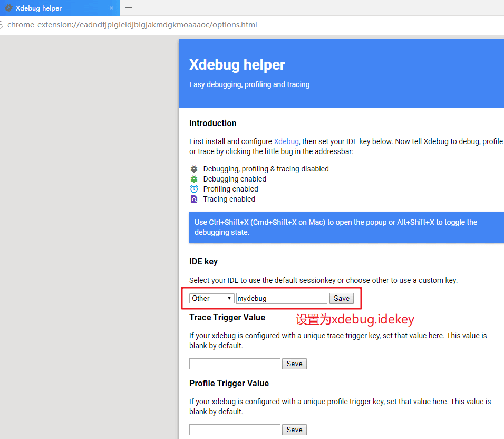Image resolution: width=504 pixels, height=439 pixels.
Task: Click the blue keyboard shortcut hint box
Action: point(346,227)
